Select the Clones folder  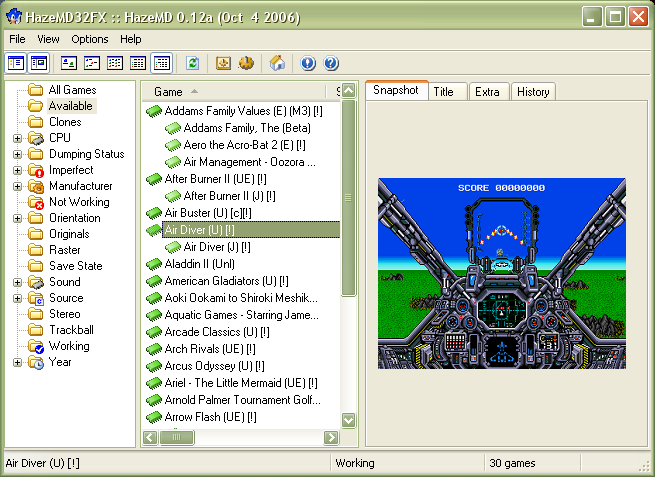[65, 122]
